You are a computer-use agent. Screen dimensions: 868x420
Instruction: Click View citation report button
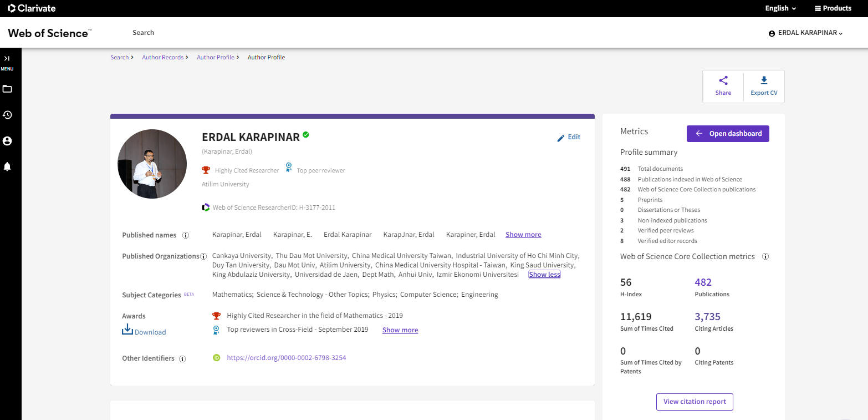point(695,402)
